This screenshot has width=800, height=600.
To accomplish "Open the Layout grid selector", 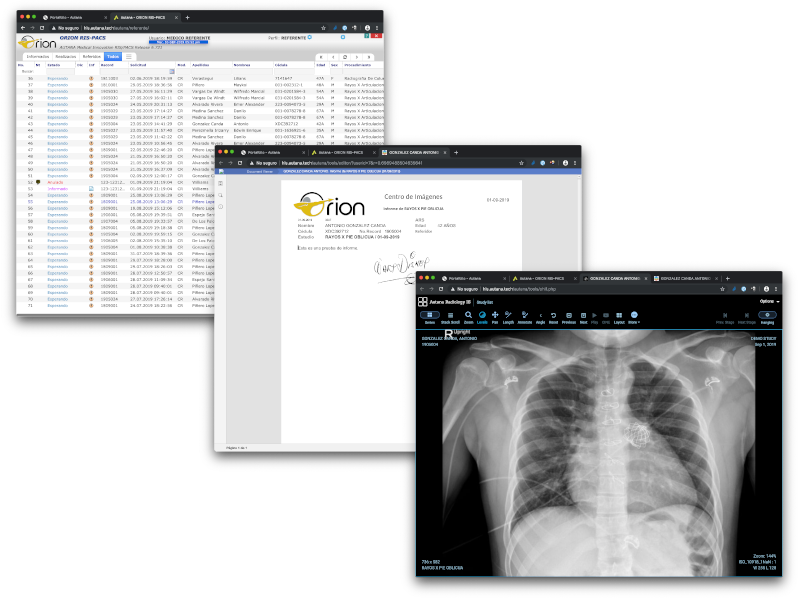I will (619, 316).
